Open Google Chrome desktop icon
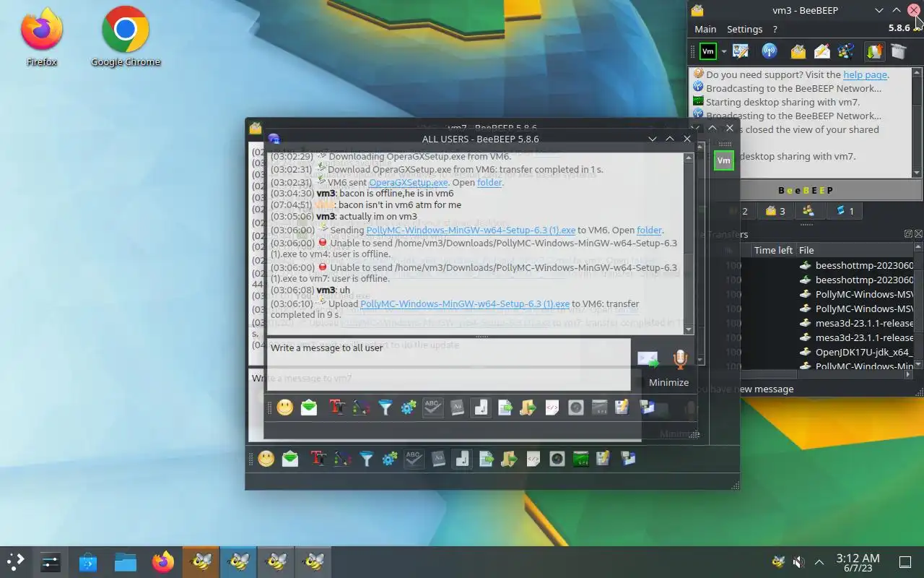The width and height of the screenshot is (924, 578). (x=126, y=37)
